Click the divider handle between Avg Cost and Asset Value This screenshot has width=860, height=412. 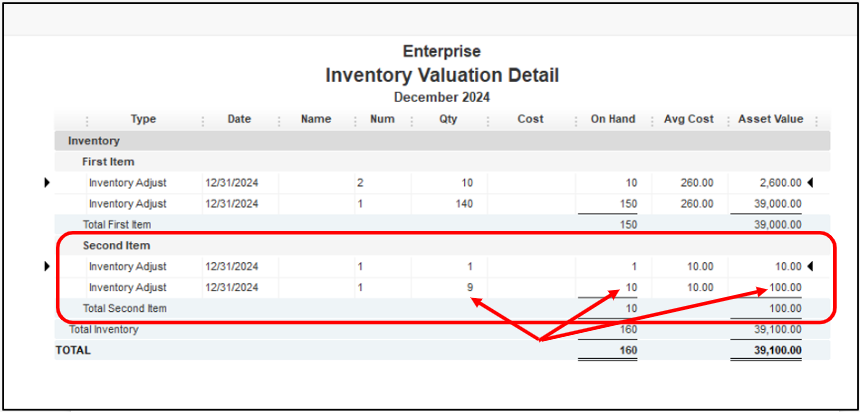[x=728, y=120]
